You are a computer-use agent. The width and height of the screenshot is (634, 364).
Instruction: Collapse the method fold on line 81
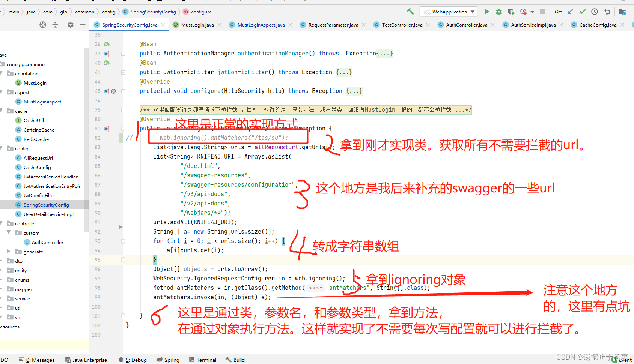point(123,129)
